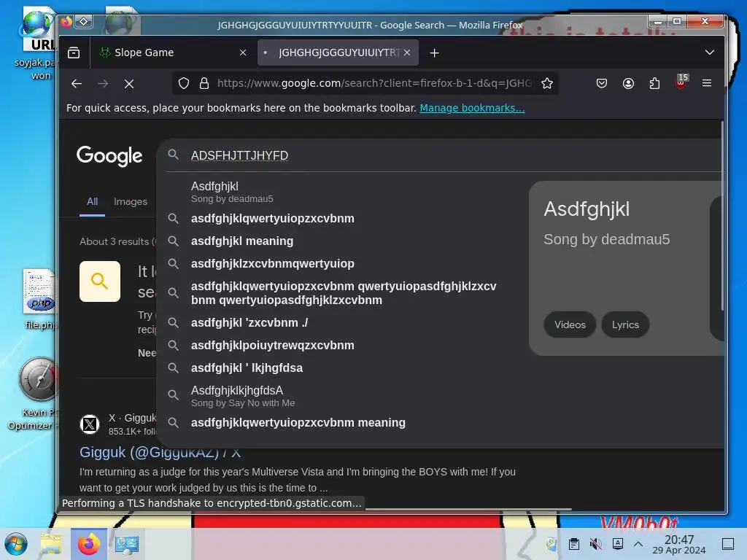The width and height of the screenshot is (747, 560).
Task: Click tracking protection shield icon
Action: pyautogui.click(x=184, y=83)
